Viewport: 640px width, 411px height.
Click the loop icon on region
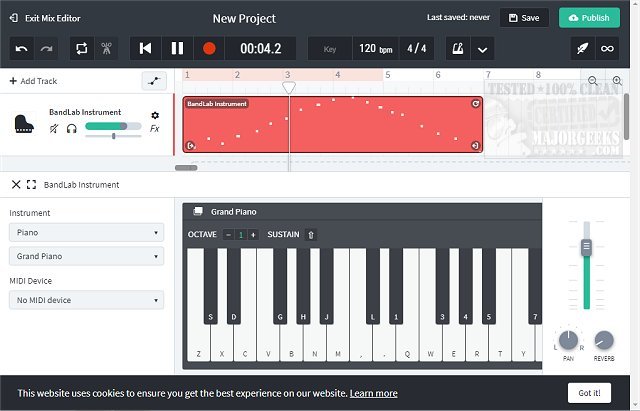pyautogui.click(x=476, y=104)
